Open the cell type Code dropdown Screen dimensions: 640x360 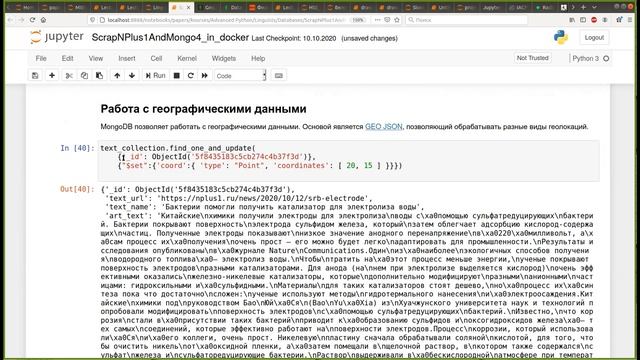pos(240,76)
